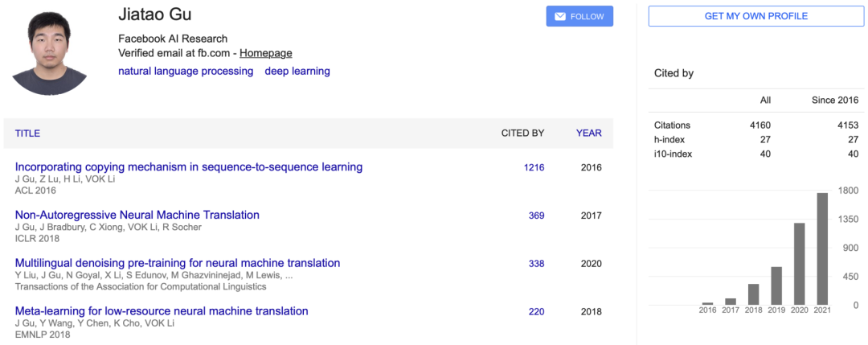Select the deep learning interest tag

297,71
